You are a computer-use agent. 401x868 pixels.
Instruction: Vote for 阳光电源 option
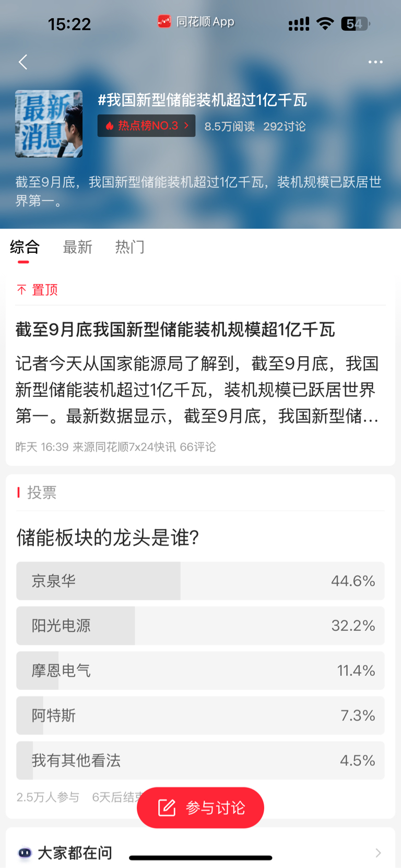[x=200, y=626]
